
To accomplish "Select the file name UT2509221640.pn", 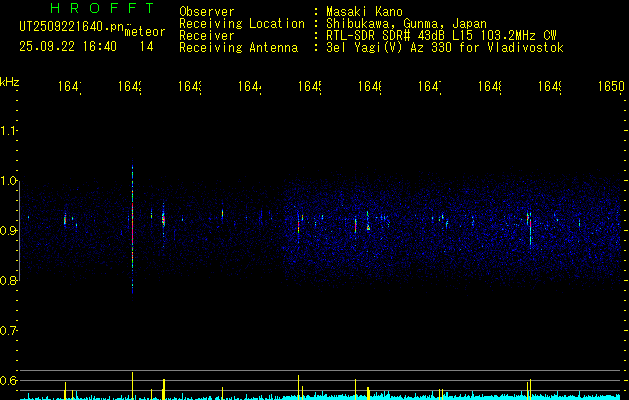I will [x=72, y=27].
